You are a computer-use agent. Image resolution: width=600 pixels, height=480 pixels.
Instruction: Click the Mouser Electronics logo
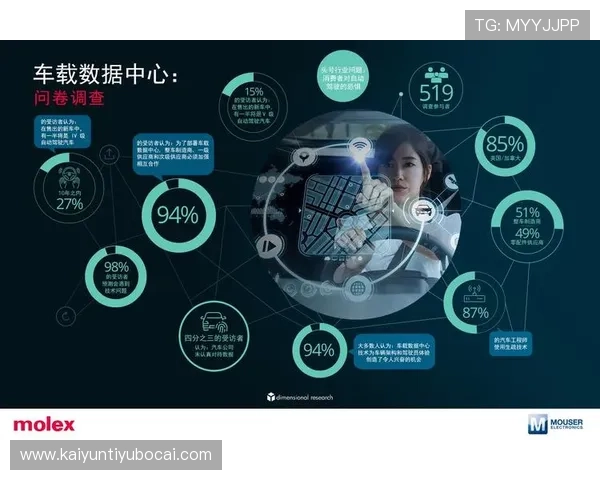coord(554,425)
